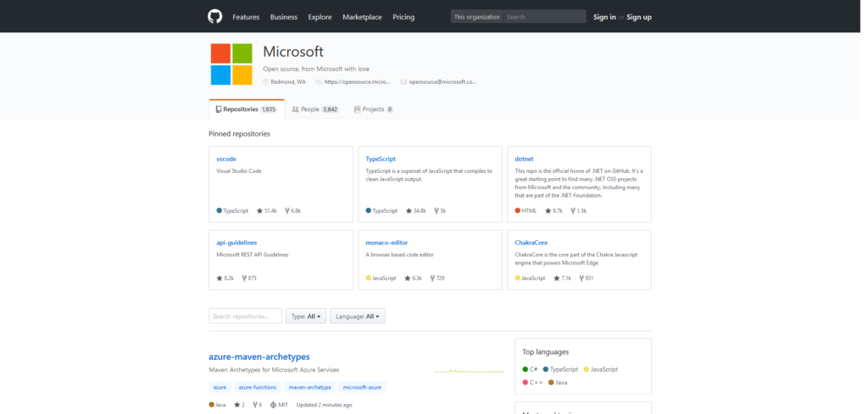Click the azure-maven-archetypes activity sparkline graph
Image resolution: width=868 pixels, height=414 pixels.
pyautogui.click(x=469, y=371)
